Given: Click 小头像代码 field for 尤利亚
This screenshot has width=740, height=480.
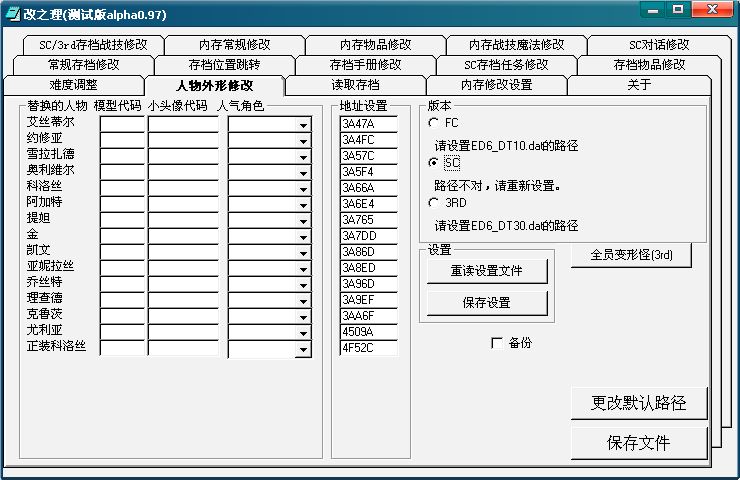Looking at the screenshot, I should tap(183, 333).
